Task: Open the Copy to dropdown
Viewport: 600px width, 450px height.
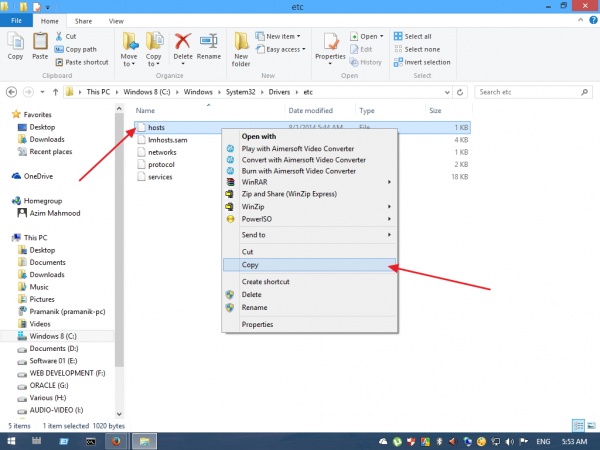Action: (153, 50)
